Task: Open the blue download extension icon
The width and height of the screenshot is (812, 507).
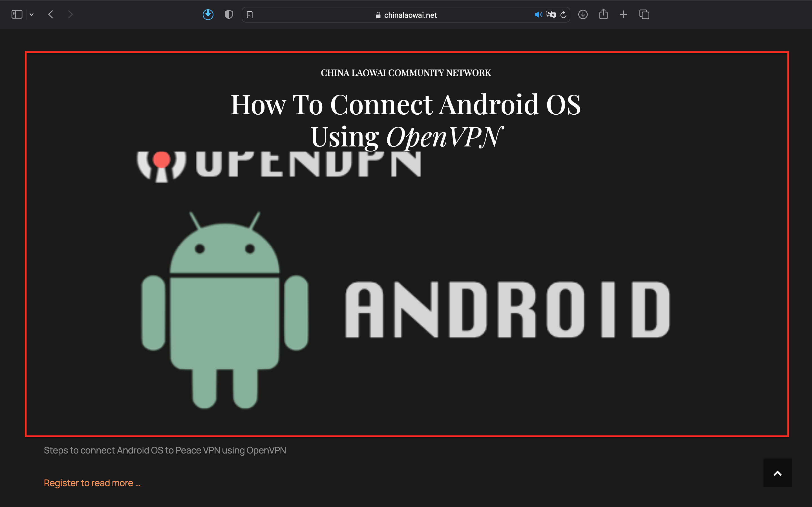Action: coord(208,14)
